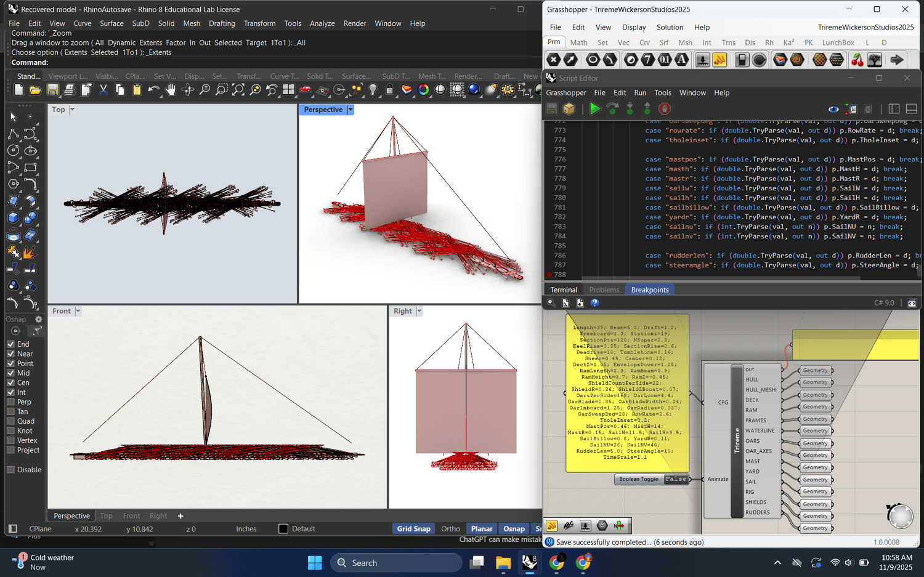Click the Grasshopper cherries icon
Screen dimensions: 924x577
857,60
